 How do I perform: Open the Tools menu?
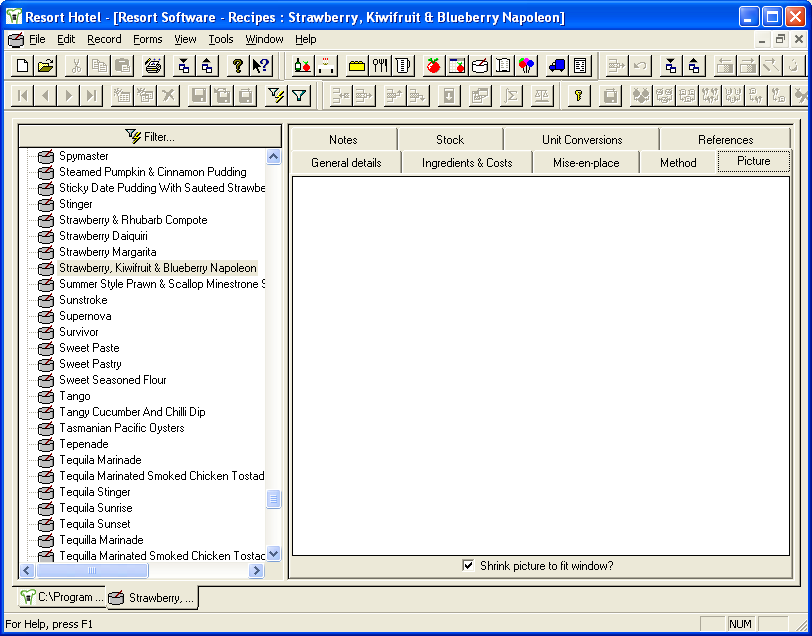pos(221,39)
